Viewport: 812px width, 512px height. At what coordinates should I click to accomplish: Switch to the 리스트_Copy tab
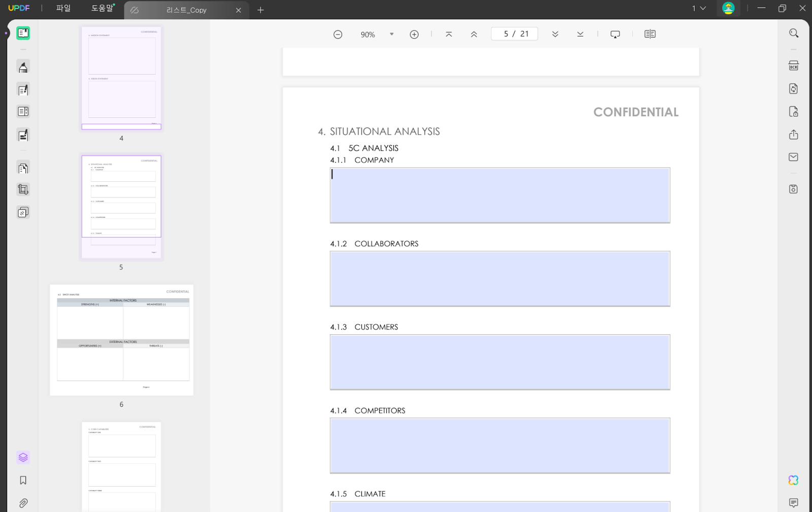(x=186, y=10)
